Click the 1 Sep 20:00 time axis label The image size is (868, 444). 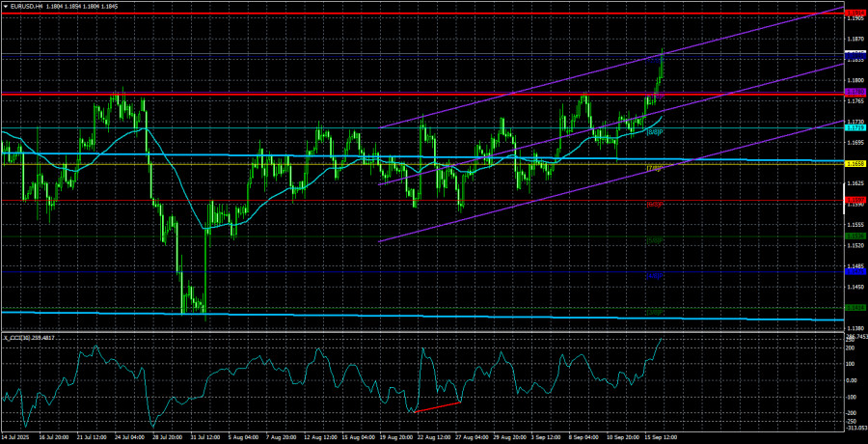click(541, 437)
